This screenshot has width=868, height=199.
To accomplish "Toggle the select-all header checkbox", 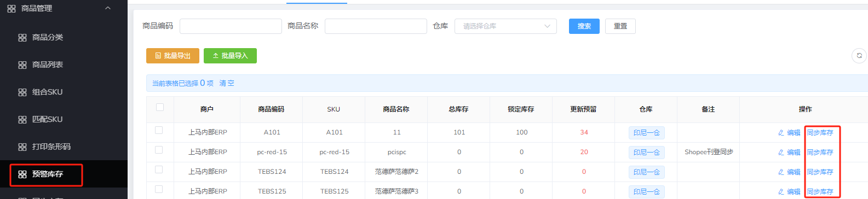I will pos(160,107).
